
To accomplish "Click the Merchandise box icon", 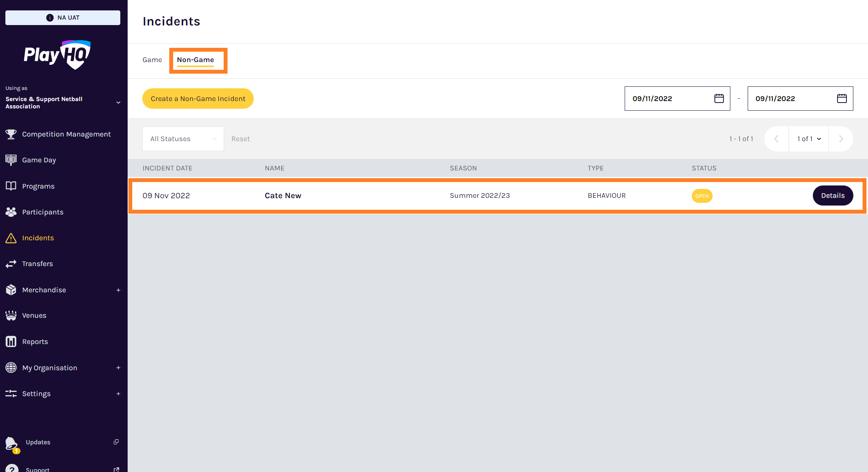I will tap(11, 290).
